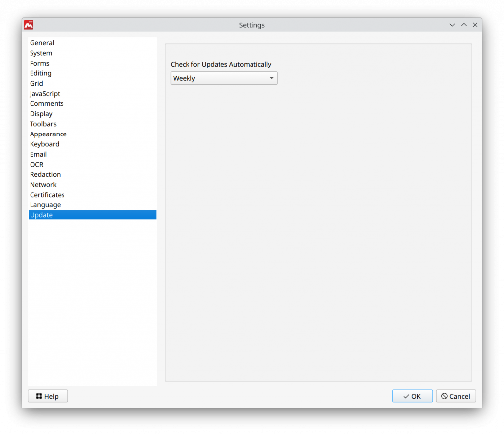Open OCR settings
This screenshot has width=504, height=434.
point(36,164)
